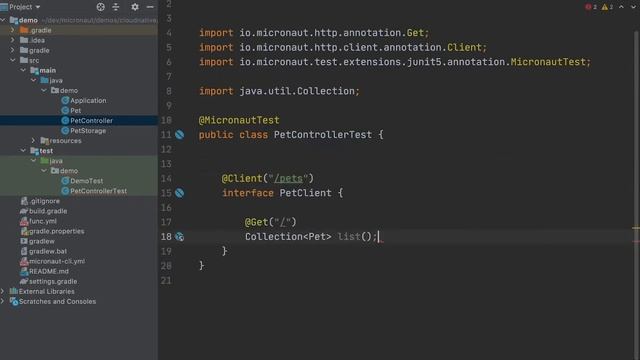Click the gutter icon on line 15

(180, 193)
